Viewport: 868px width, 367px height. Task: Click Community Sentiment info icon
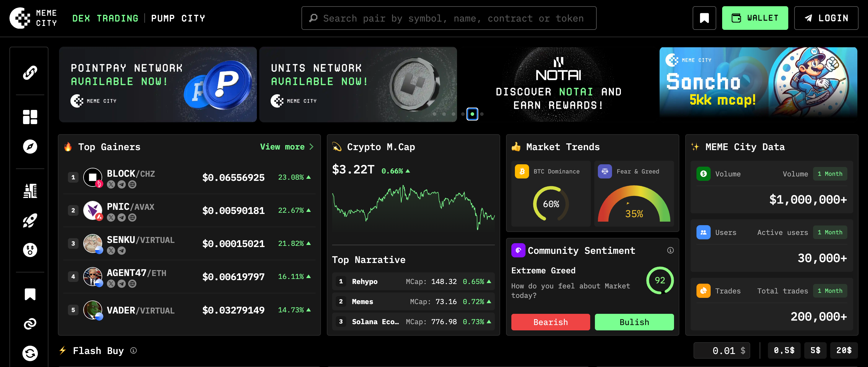pos(670,250)
